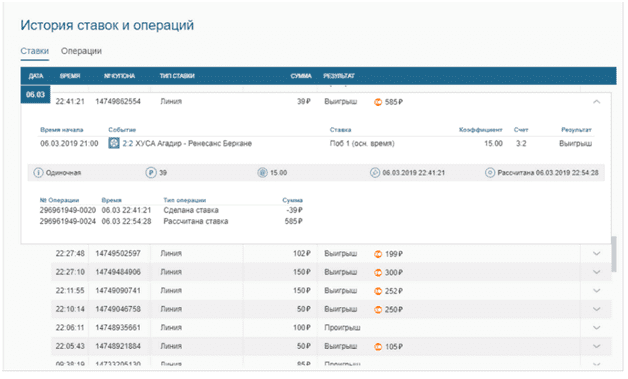The height and width of the screenshot is (379, 628).
Task: Click the ТИП СТАВКИ column header
Action: click(x=177, y=76)
